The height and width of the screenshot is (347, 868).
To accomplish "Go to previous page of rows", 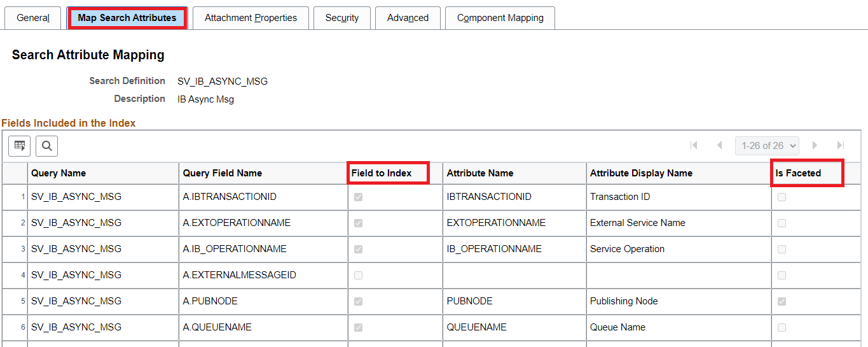I will point(719,146).
